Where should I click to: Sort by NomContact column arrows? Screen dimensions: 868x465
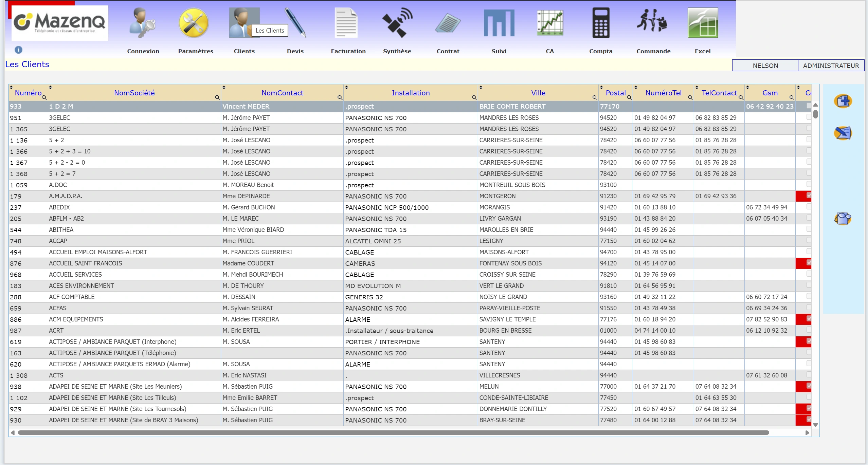click(x=224, y=88)
